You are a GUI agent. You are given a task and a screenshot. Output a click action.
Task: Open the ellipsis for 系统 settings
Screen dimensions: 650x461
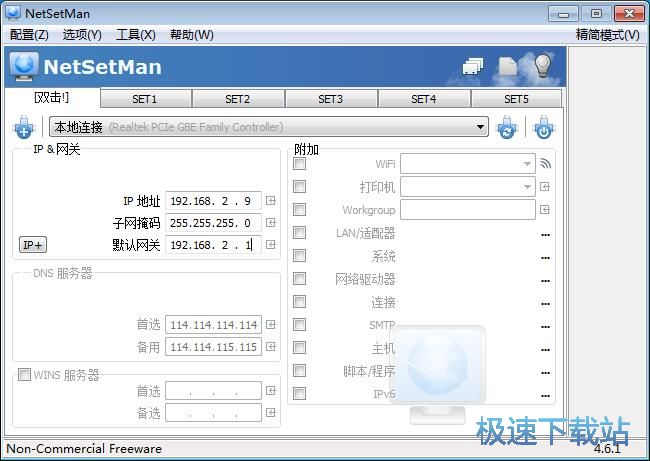pyautogui.click(x=546, y=258)
